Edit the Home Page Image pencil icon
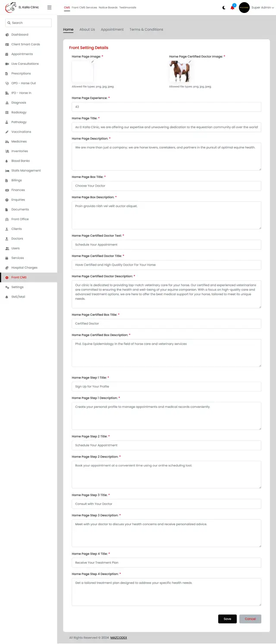Image resolution: width=276 pixels, height=644 pixels. coord(92,62)
